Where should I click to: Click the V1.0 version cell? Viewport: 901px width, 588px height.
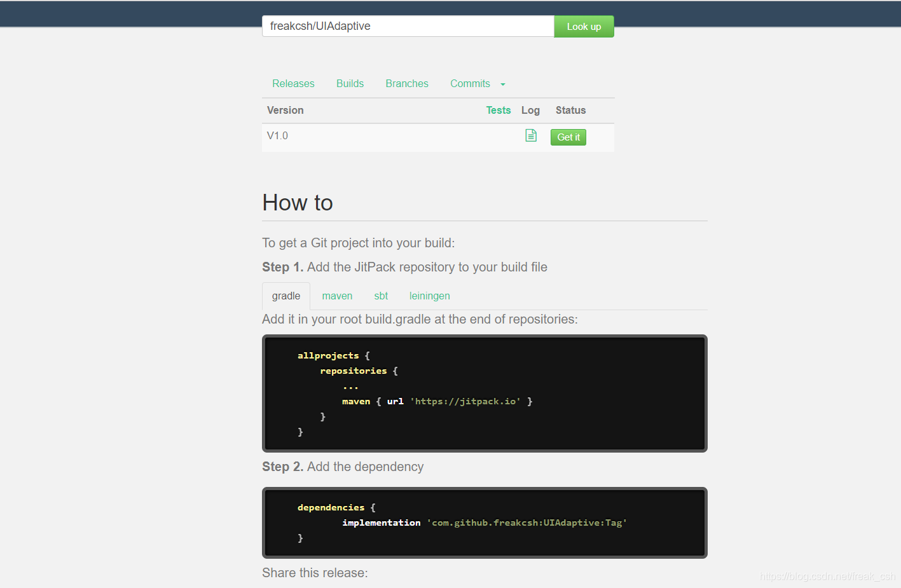point(277,136)
